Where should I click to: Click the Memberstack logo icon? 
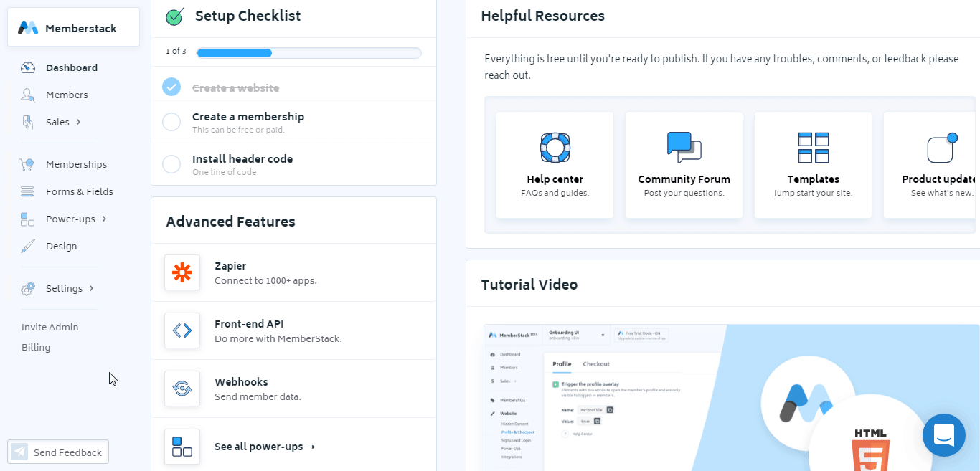pyautogui.click(x=28, y=28)
